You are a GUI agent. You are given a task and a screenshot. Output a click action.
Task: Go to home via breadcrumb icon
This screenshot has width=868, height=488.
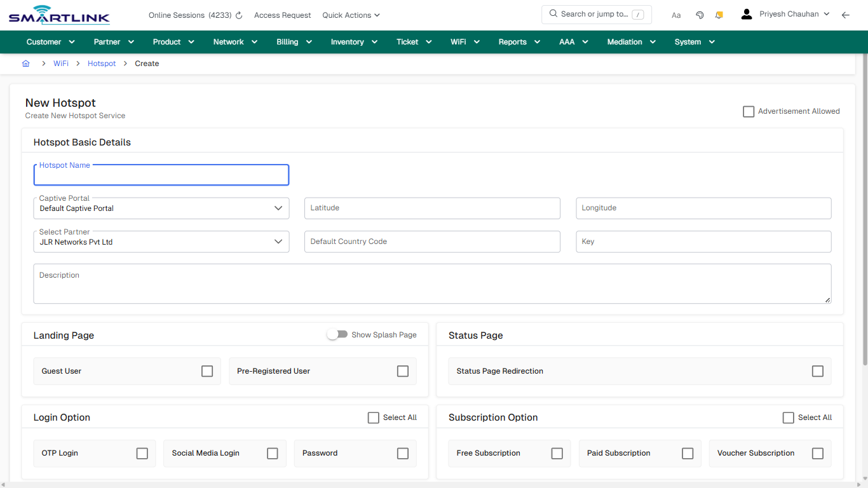pyautogui.click(x=26, y=64)
